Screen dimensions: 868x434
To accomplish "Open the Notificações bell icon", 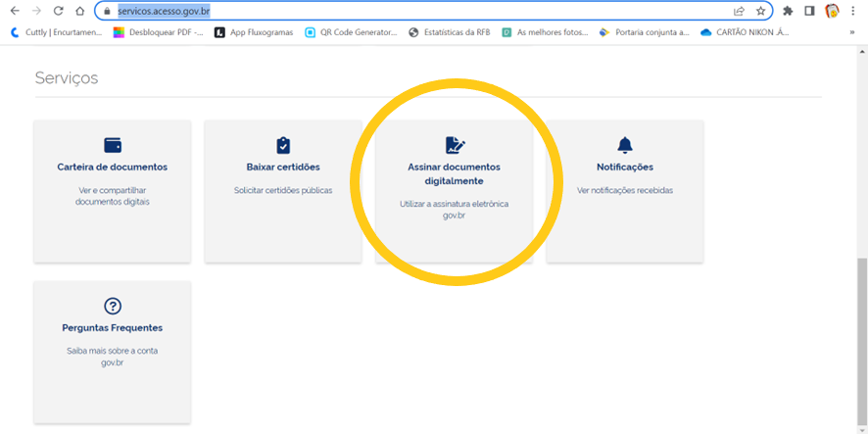I will tap(624, 145).
